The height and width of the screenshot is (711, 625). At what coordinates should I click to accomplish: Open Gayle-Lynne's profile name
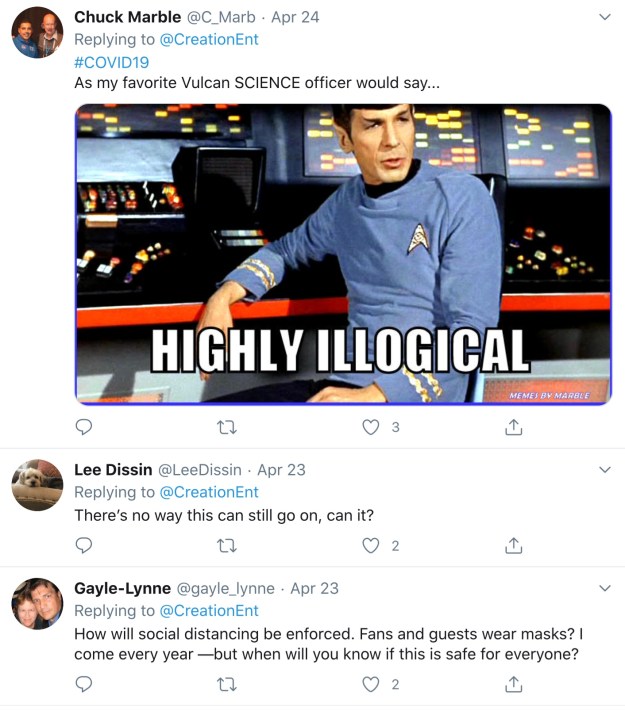pyautogui.click(x=122, y=588)
